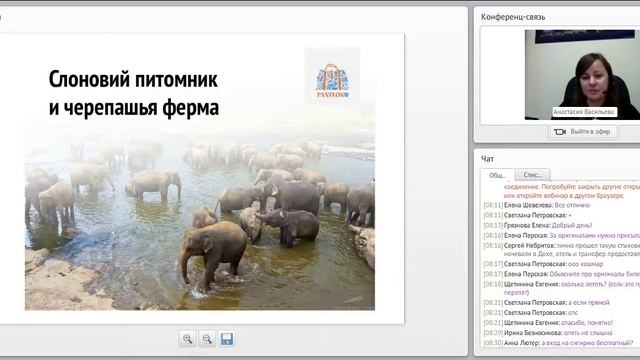Viewport: 640px width, 360px height.
Task: Open the 'Спис...' tab in chat
Action: tap(532, 175)
